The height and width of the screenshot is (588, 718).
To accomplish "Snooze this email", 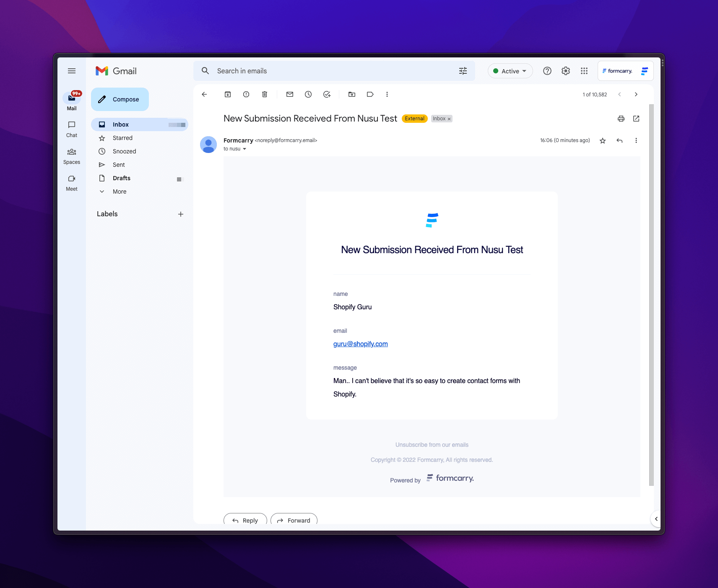I will coord(308,94).
